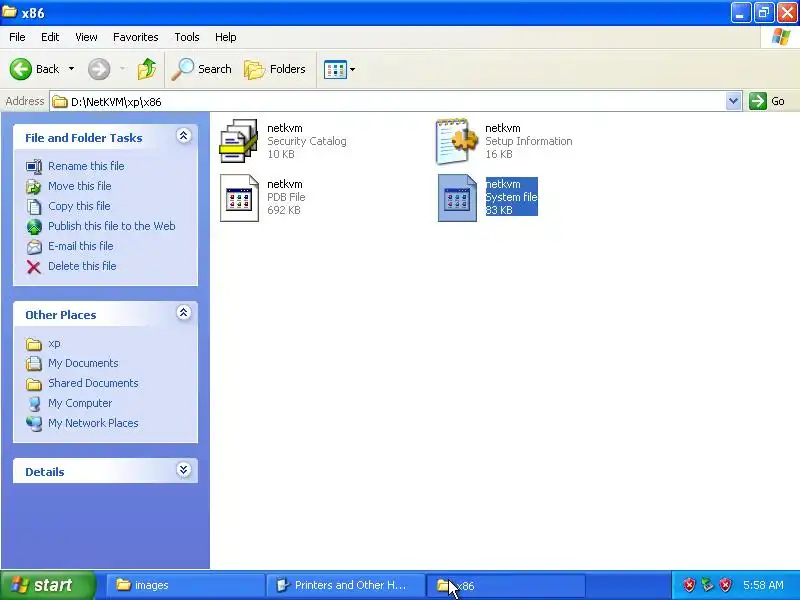Go to the xp folder link
This screenshot has height=600, width=800.
pyautogui.click(x=54, y=344)
